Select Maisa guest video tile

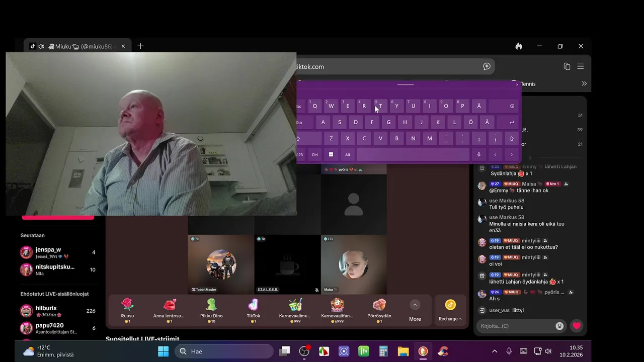pyautogui.click(x=354, y=264)
